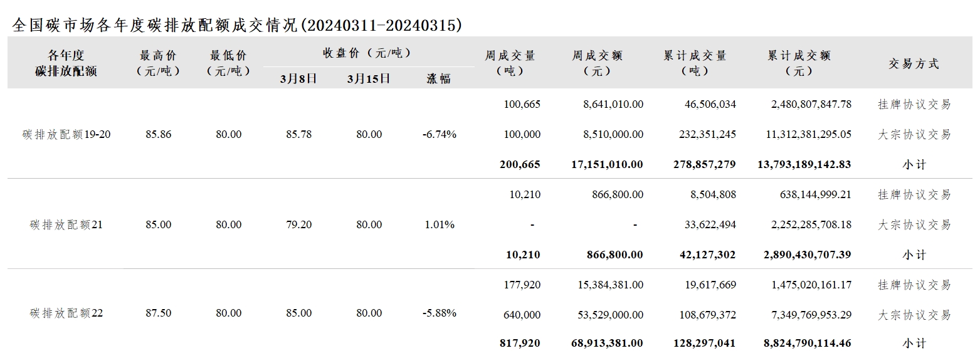Select the 涨幅 column header
The width and height of the screenshot is (980, 358).
pos(439,79)
